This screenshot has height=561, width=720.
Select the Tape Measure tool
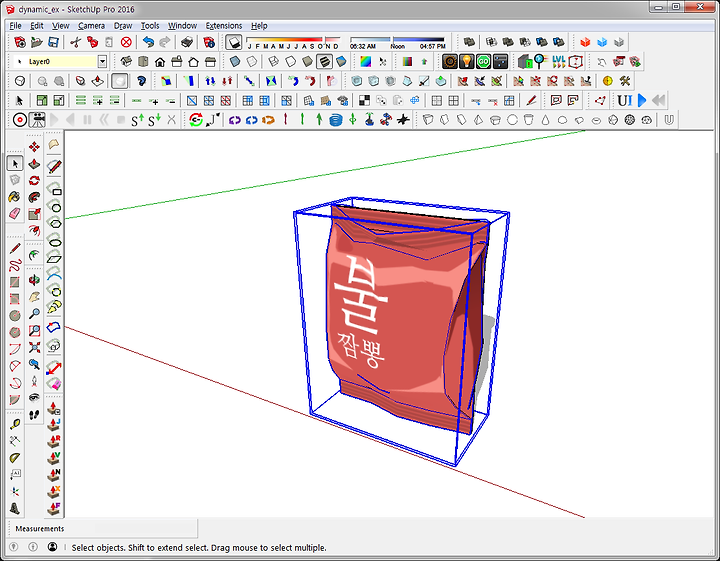coord(15,424)
